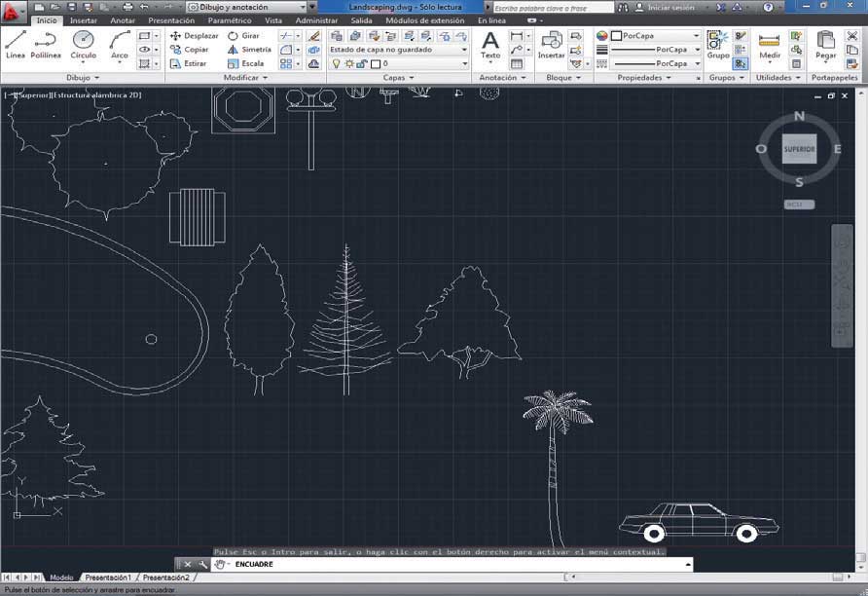Screen dimensions: 868x596
Task: Expand the Modificar panel
Action: 245,78
